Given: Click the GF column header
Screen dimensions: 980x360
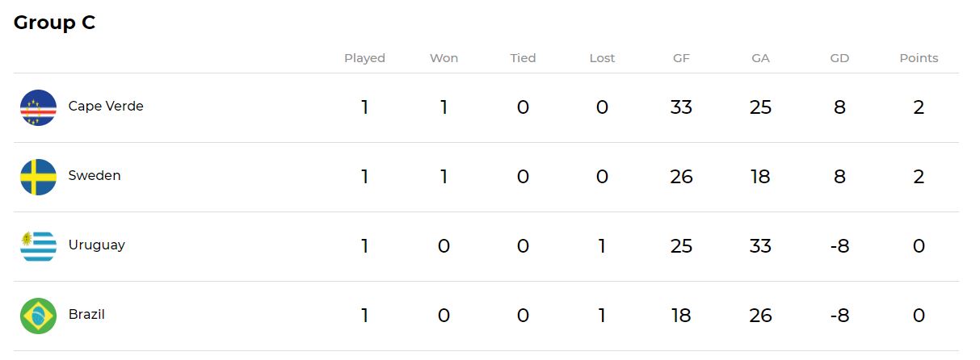Looking at the screenshot, I should pos(681,58).
